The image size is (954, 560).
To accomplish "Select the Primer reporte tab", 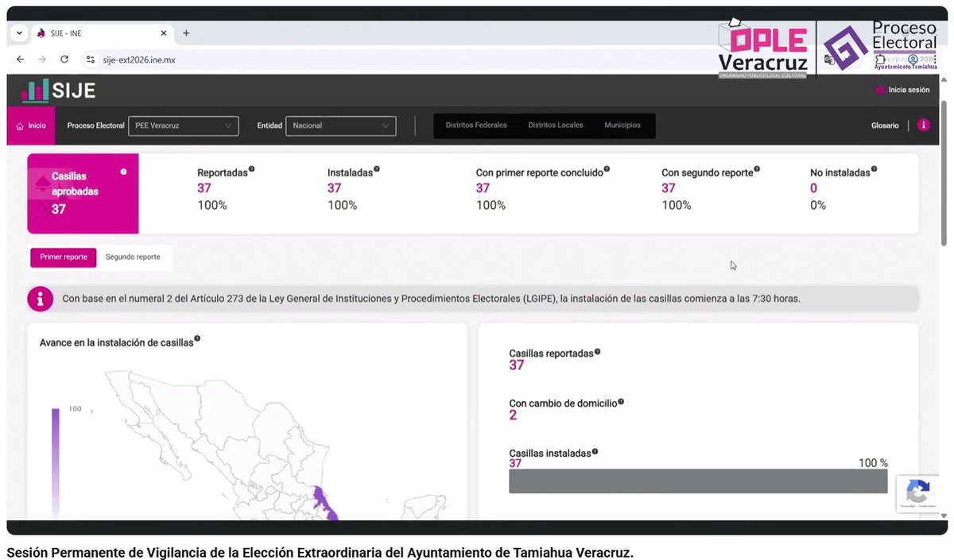I will 63,257.
